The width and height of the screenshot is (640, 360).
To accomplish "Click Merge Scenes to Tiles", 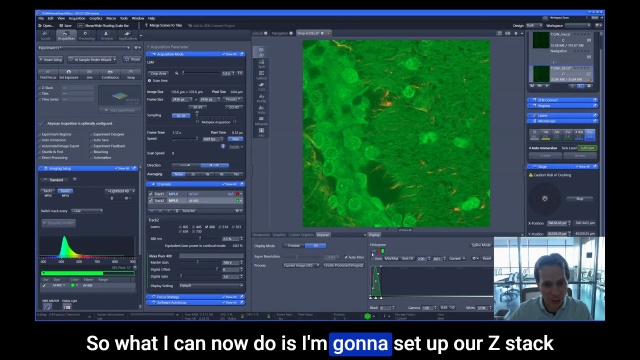I will pos(164,25).
